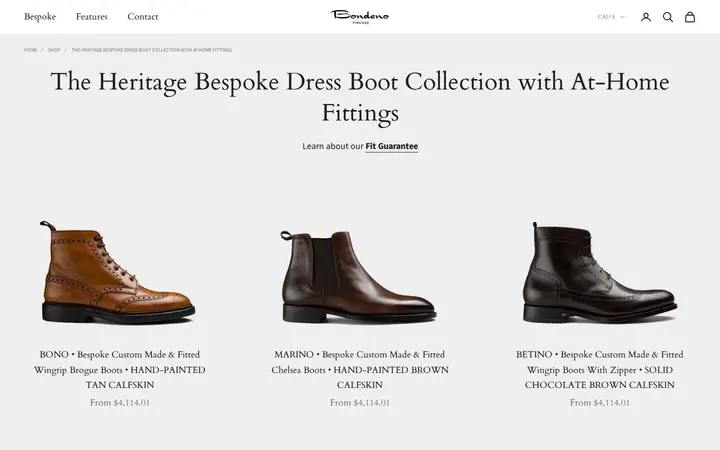Open the BONO Wingtip Brogue Boots title
This screenshot has height=450, width=720.
tap(119, 370)
